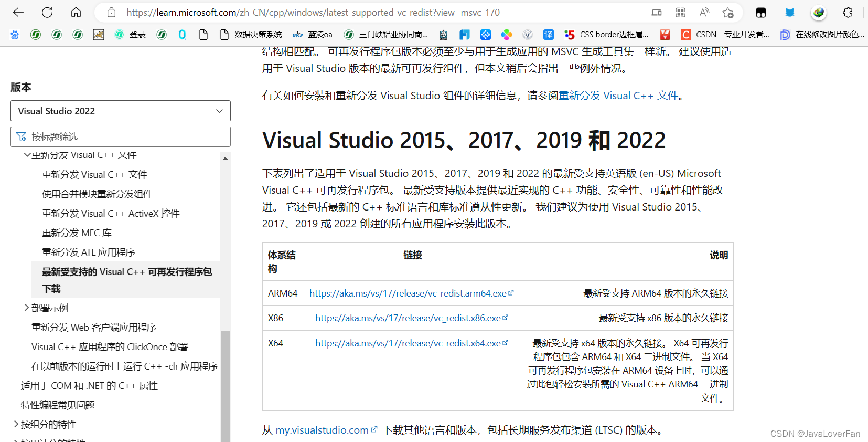Image resolution: width=868 pixels, height=442 pixels.
Task: Download via the vc_redist.arm64.exe link
Action: (x=411, y=293)
